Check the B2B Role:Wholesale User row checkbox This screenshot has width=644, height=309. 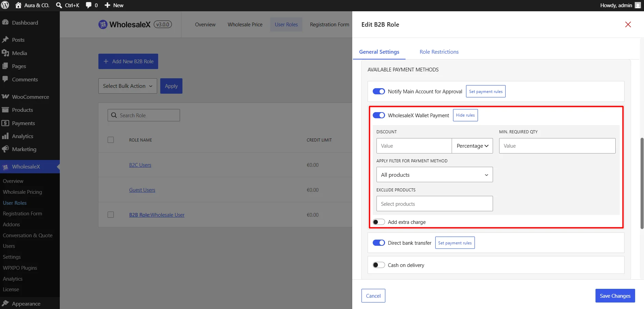[111, 215]
